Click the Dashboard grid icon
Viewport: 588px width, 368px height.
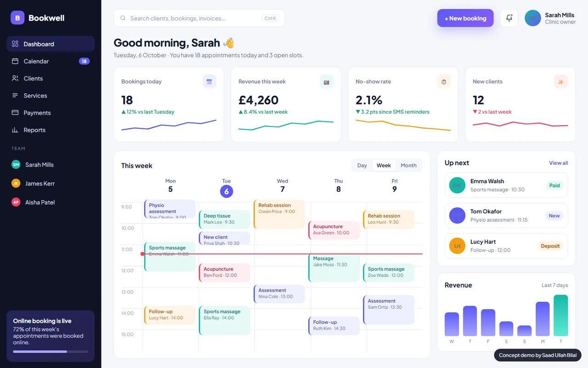click(15, 44)
